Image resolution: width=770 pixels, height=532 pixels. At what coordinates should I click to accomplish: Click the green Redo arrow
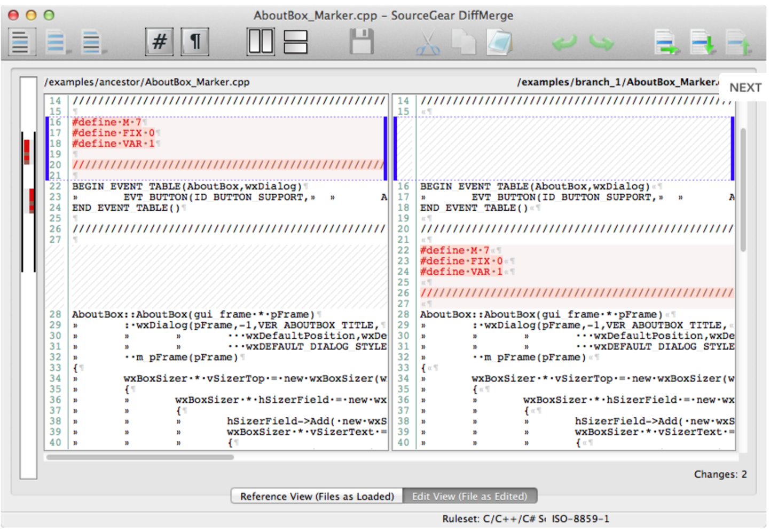coord(601,42)
